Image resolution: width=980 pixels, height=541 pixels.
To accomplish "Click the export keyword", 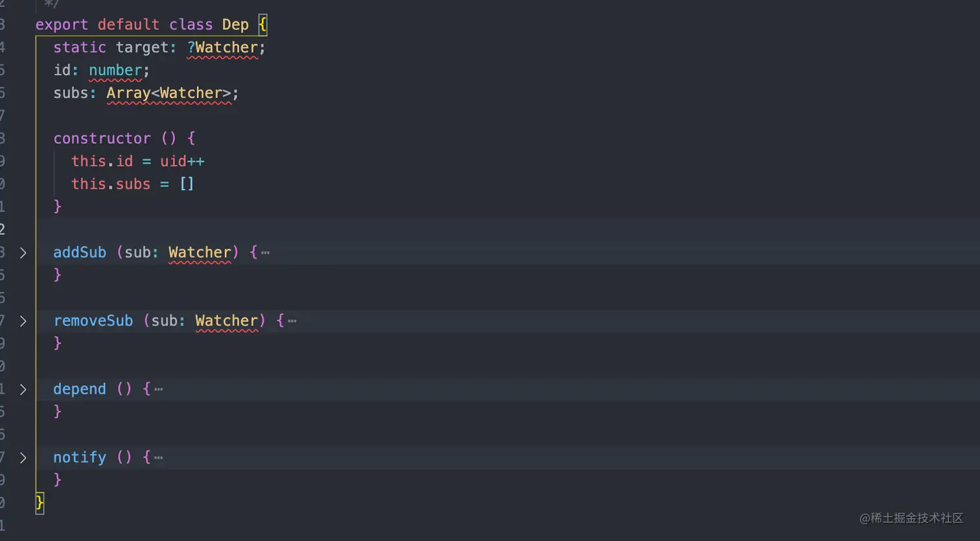I will tap(62, 25).
